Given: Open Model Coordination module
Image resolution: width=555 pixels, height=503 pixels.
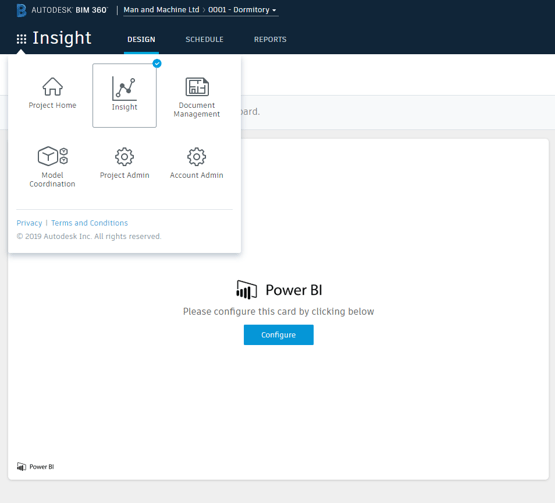Looking at the screenshot, I should 52,166.
